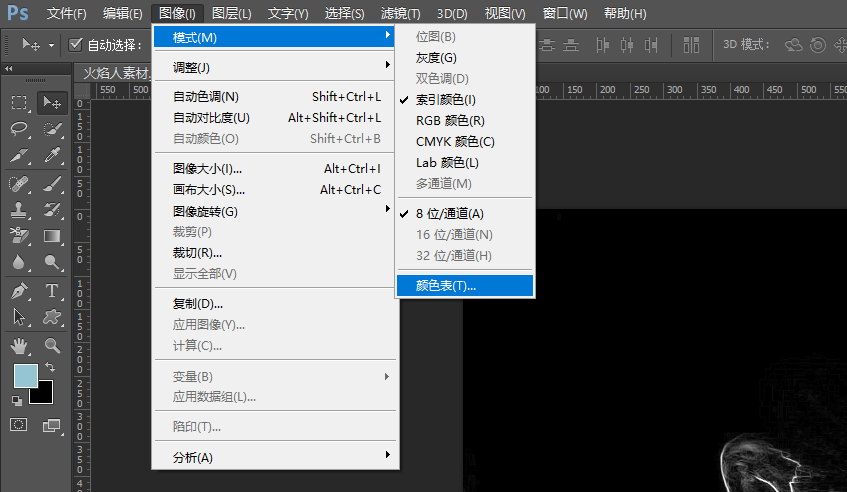
Task: Select the Rectangular Marquee tool
Action: (x=19, y=103)
